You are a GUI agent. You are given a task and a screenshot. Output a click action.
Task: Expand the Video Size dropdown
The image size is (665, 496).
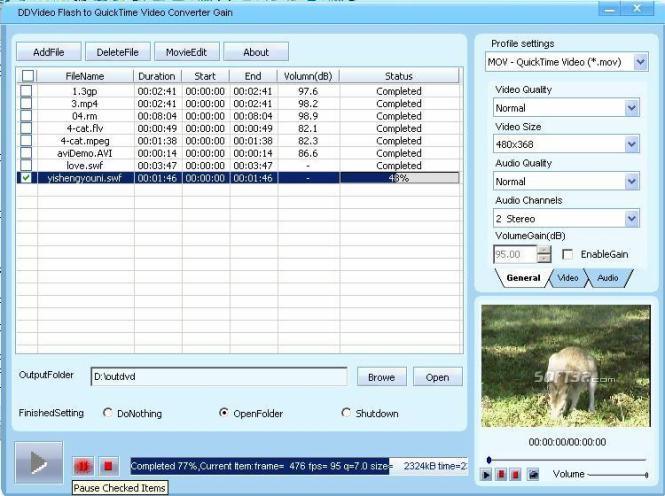(632, 145)
